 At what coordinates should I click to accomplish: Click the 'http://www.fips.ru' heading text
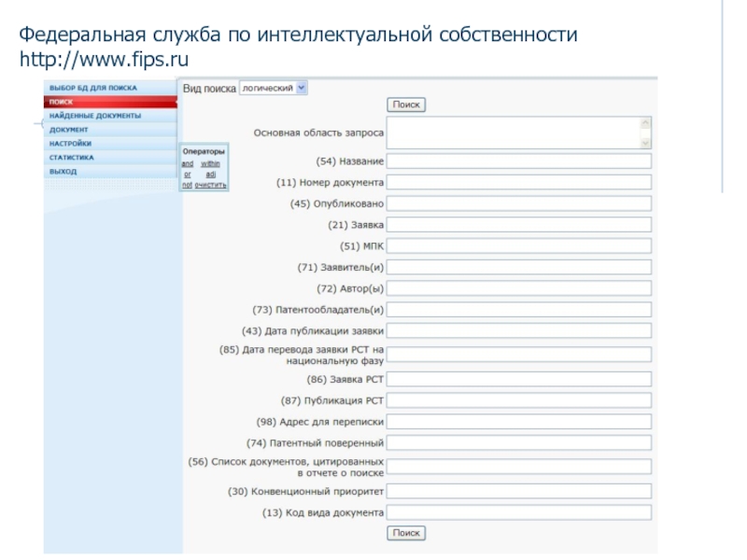(x=104, y=60)
